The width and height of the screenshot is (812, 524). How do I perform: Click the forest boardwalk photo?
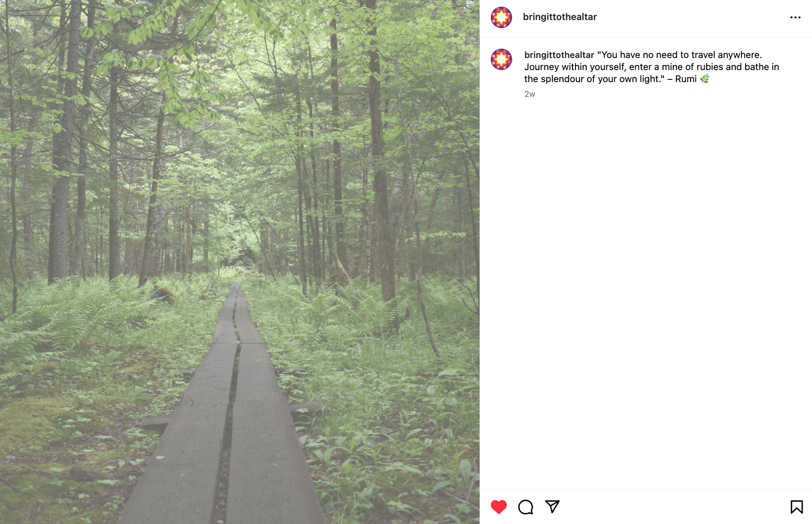point(240,262)
